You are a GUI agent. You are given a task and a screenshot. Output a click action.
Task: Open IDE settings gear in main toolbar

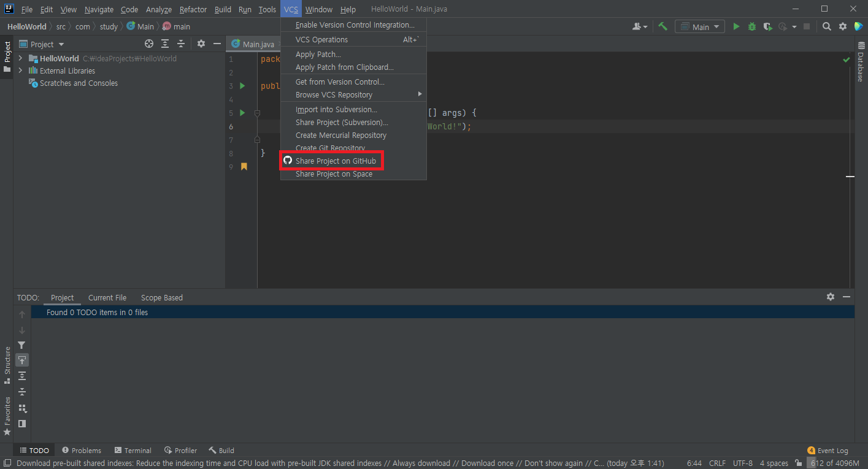tap(843, 26)
